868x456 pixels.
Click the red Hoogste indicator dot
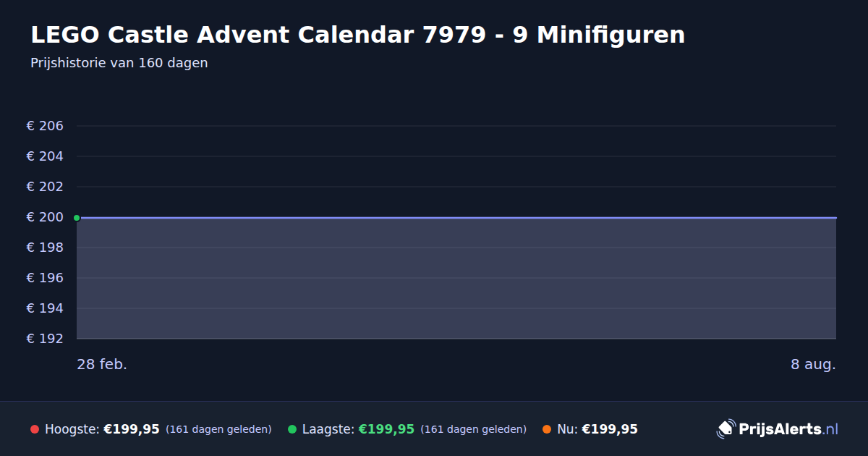[35, 429]
